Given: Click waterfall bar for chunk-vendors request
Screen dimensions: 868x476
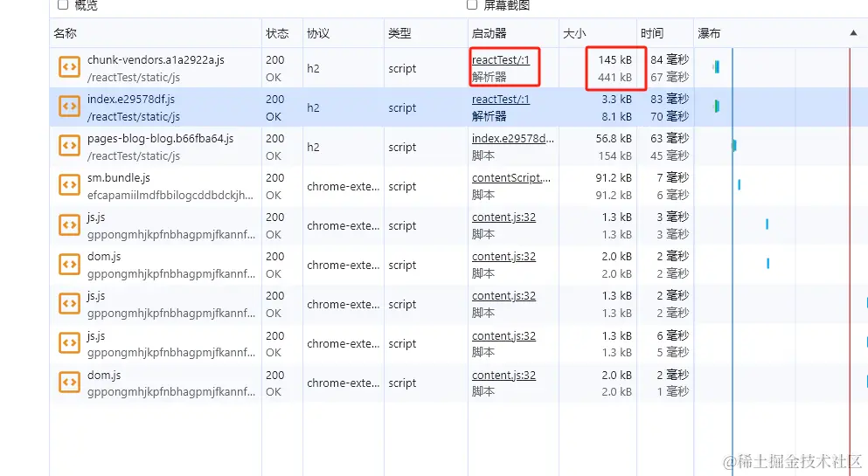Looking at the screenshot, I should (x=716, y=67).
